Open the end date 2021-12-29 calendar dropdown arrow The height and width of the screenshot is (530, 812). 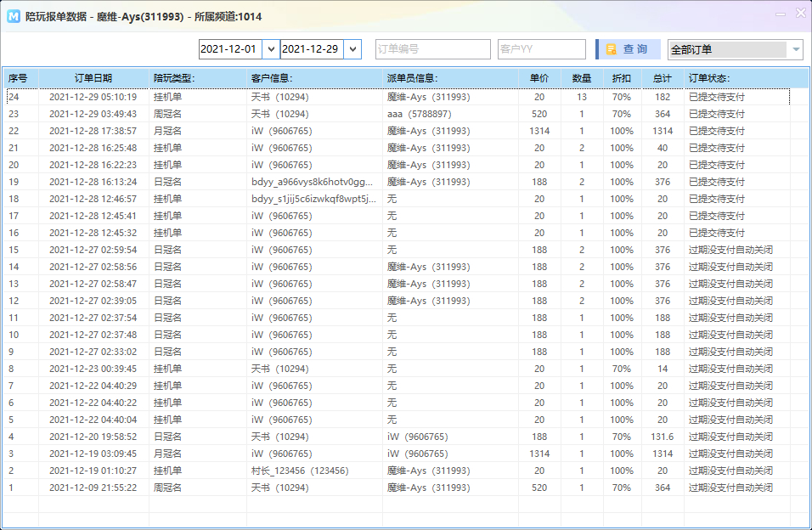click(x=352, y=49)
